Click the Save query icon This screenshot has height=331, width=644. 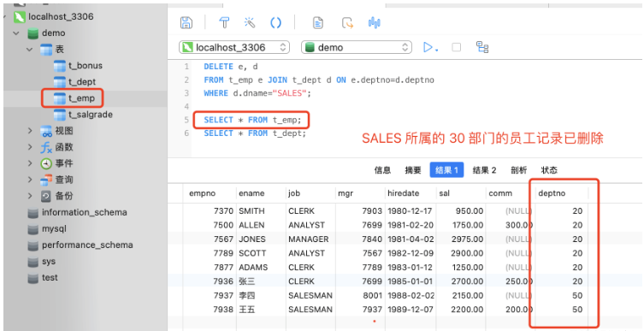point(186,22)
